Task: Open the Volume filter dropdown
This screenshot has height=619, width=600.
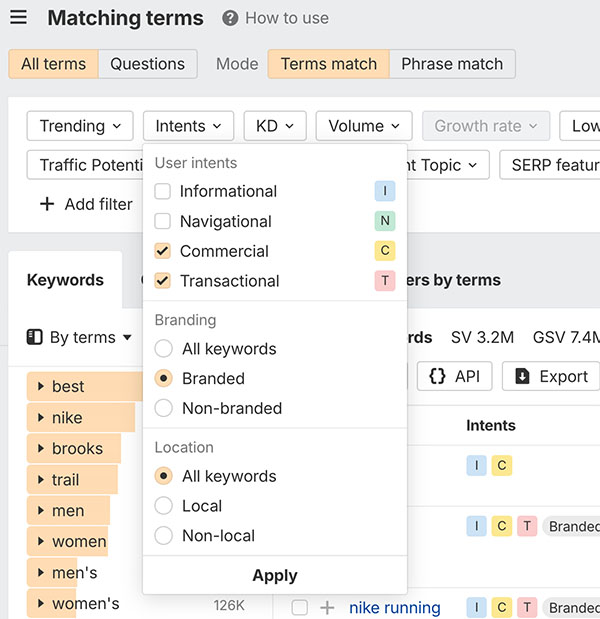Action: pos(364,126)
